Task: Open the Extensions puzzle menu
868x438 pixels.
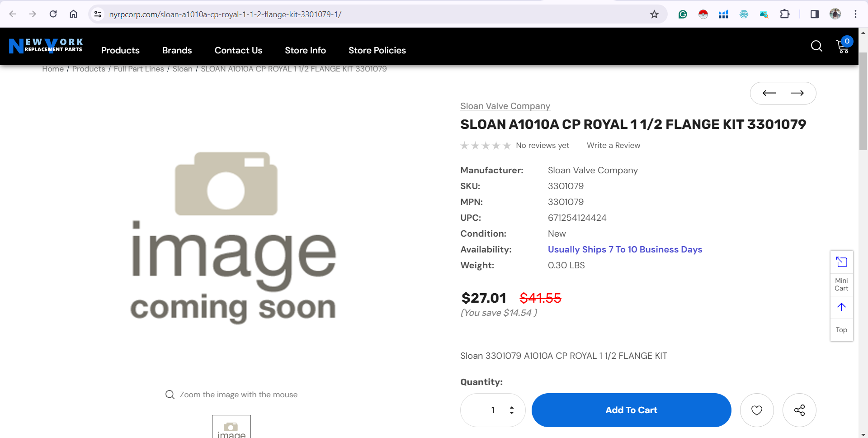Action: tap(785, 14)
